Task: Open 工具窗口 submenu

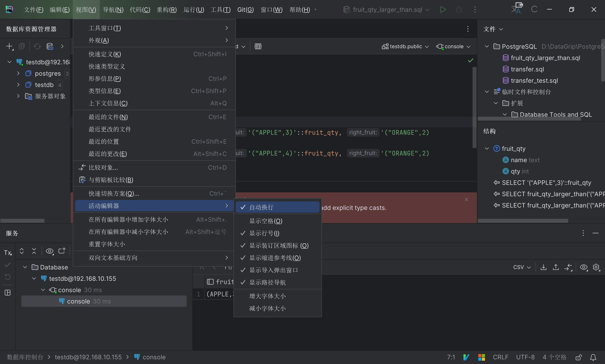Action: (154, 28)
